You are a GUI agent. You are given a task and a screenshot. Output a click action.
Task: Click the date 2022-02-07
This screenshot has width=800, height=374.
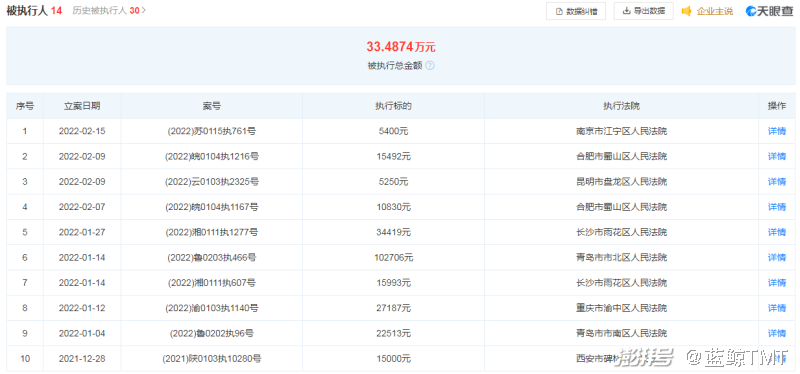82,207
